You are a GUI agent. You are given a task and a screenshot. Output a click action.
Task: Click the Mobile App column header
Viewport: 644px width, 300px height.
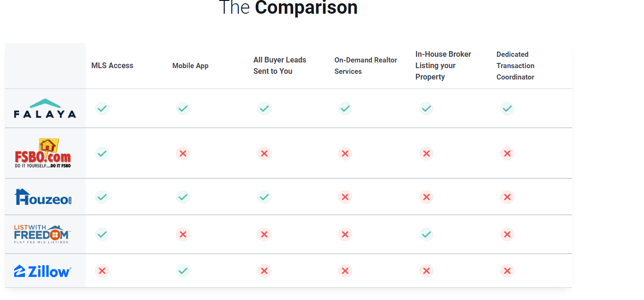(x=190, y=66)
